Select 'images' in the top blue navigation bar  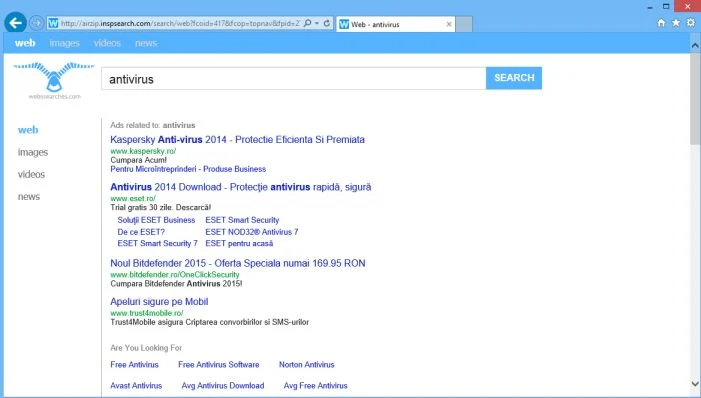tap(64, 43)
